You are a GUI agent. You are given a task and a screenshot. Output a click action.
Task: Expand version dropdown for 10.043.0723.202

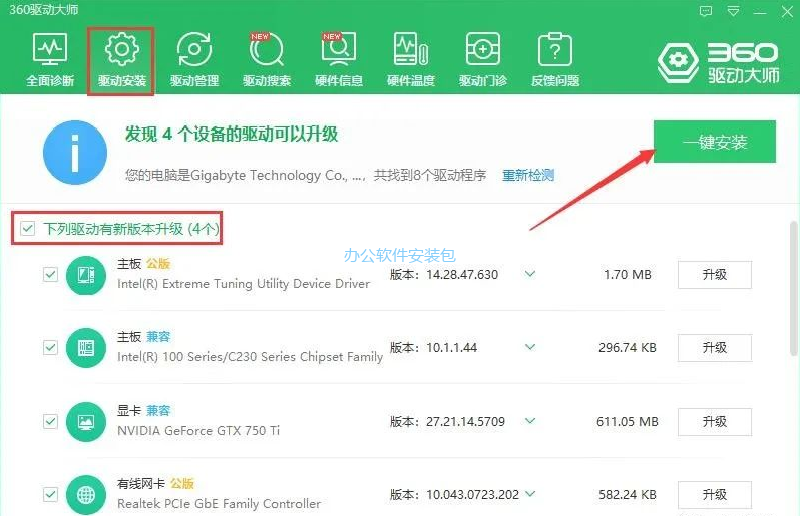point(530,494)
